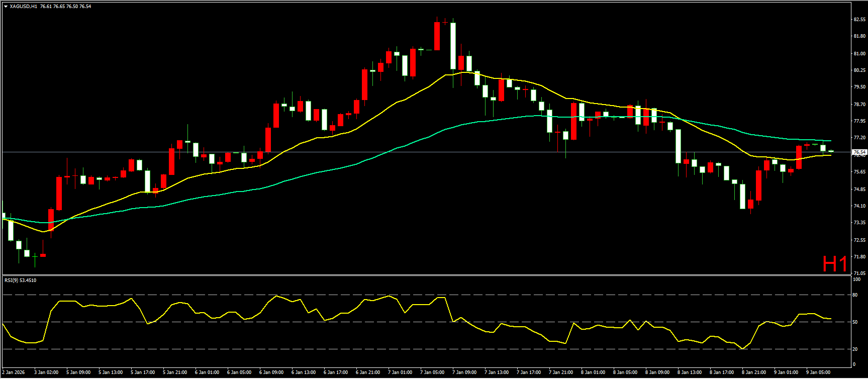
Task: Select the '7 Jan 09:00' time axis label
Action: click(464, 372)
